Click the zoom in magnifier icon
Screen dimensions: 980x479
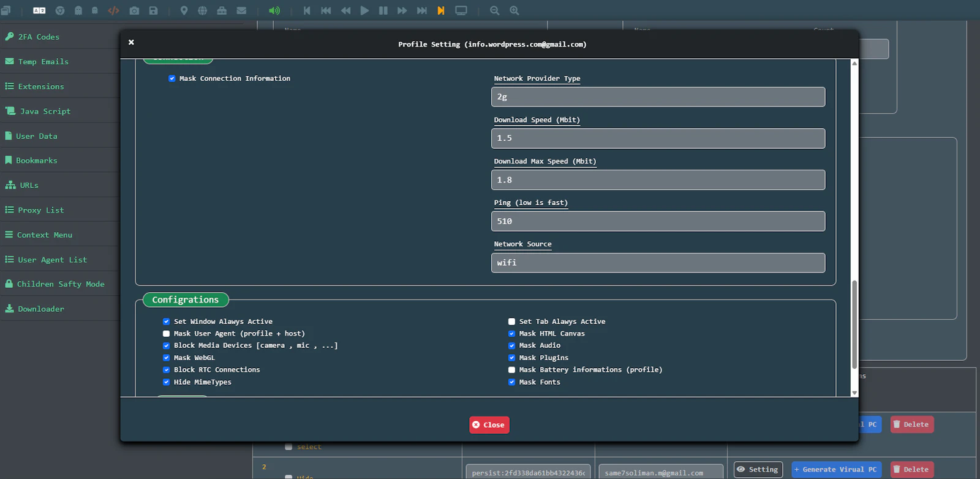point(514,10)
